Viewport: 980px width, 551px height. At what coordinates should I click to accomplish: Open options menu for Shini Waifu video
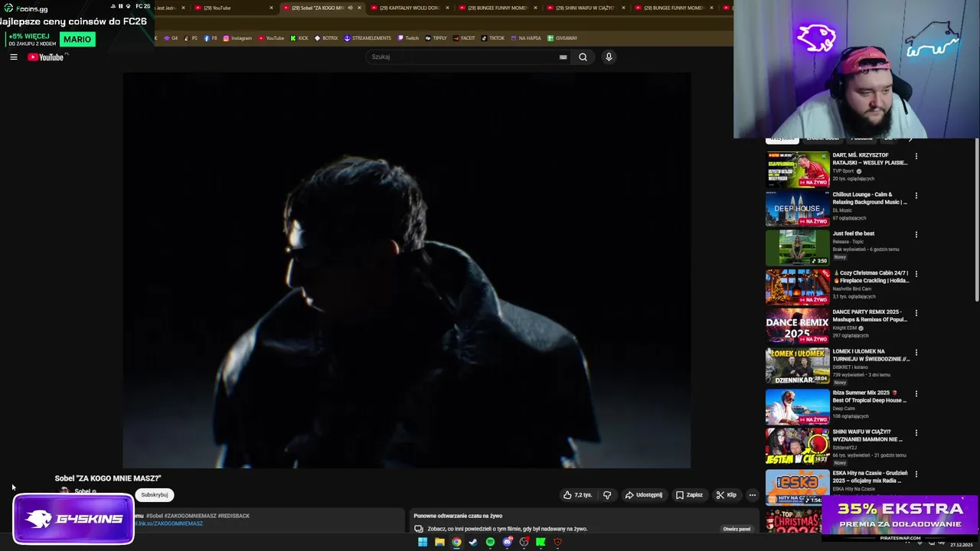[916, 432]
